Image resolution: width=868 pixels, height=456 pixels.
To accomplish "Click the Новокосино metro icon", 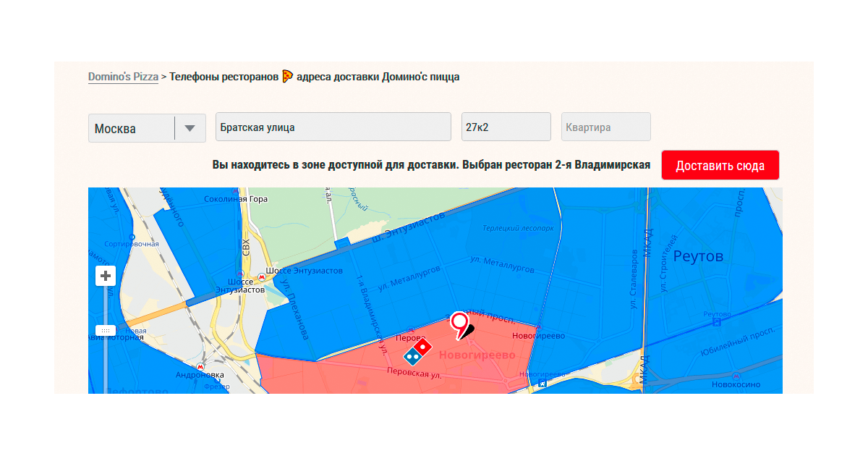I will 736,376.
